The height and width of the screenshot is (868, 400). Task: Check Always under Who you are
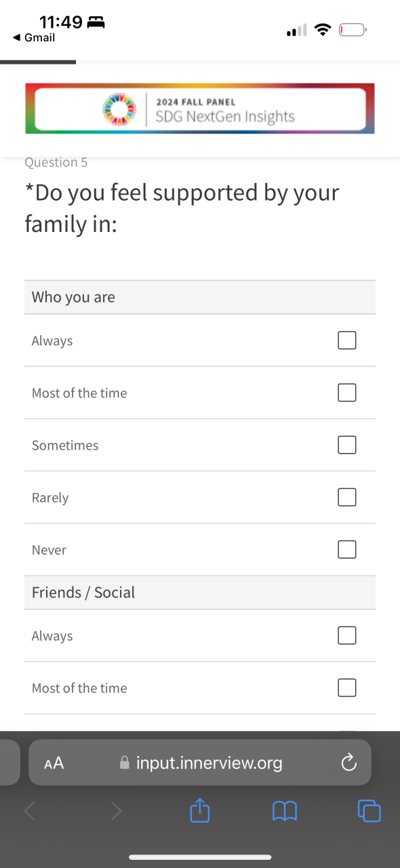pyautogui.click(x=347, y=340)
